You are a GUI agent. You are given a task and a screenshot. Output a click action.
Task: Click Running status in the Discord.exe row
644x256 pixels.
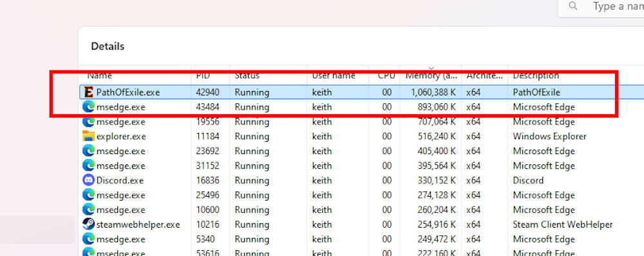pos(252,181)
